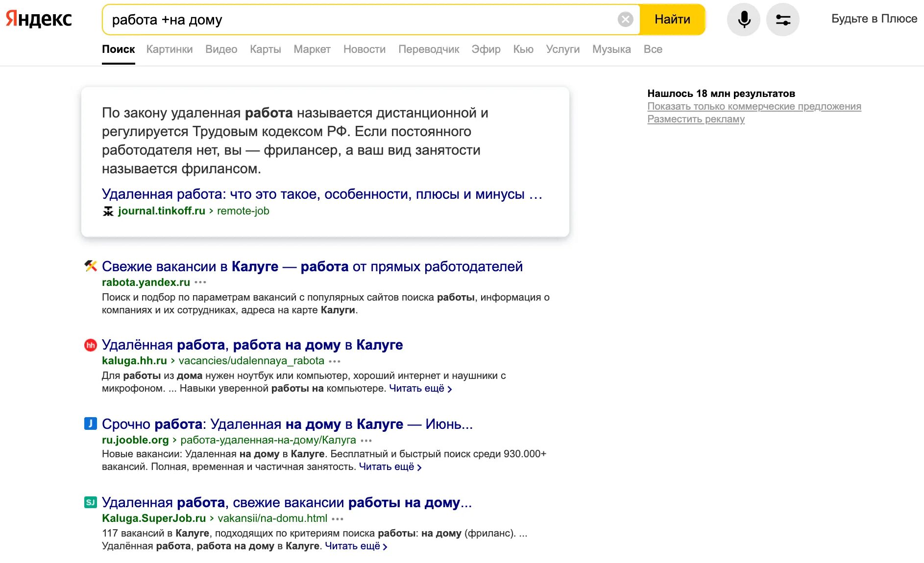
Task: Open options dots for ru.jooble.org result
Action: [366, 441]
